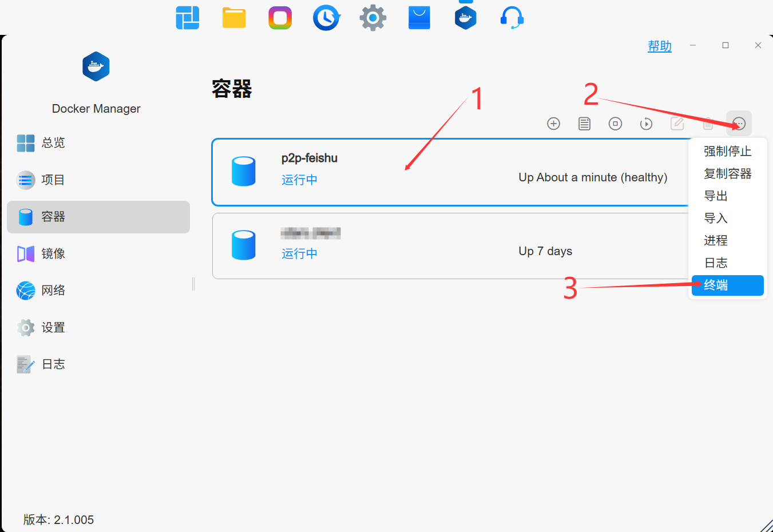Click the add container plus icon

point(553,124)
